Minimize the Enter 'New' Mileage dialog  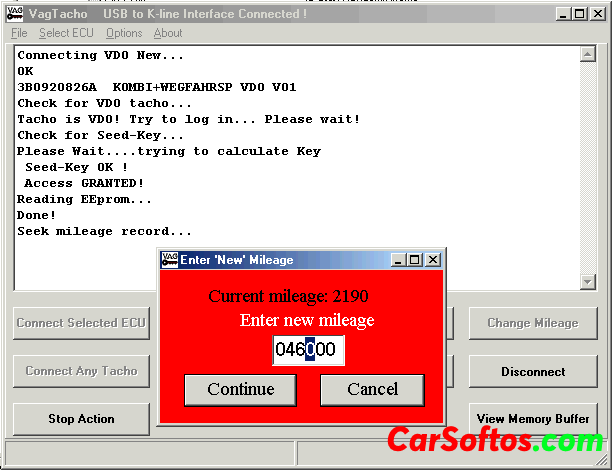click(x=400, y=260)
